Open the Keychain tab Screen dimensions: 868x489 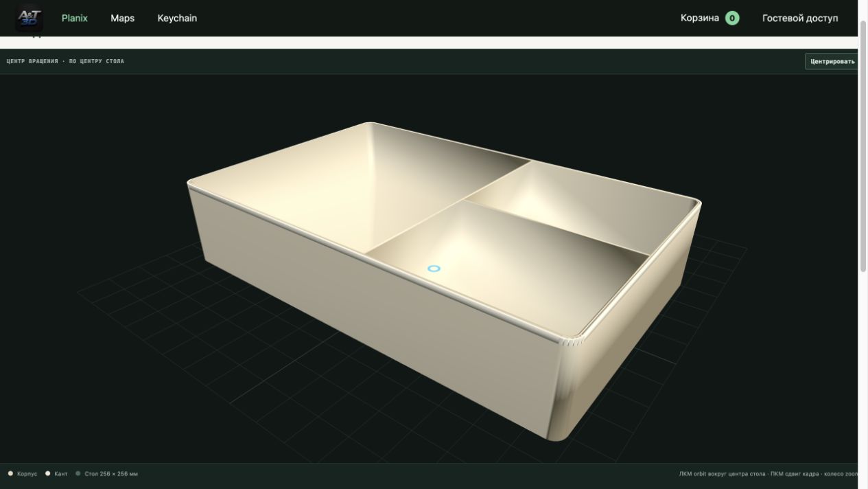(177, 19)
